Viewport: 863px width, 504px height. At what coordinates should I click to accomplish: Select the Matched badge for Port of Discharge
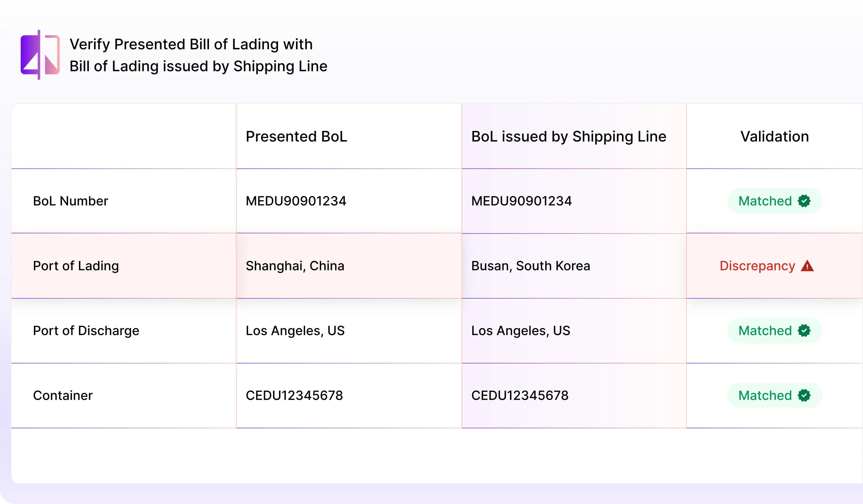click(x=774, y=331)
